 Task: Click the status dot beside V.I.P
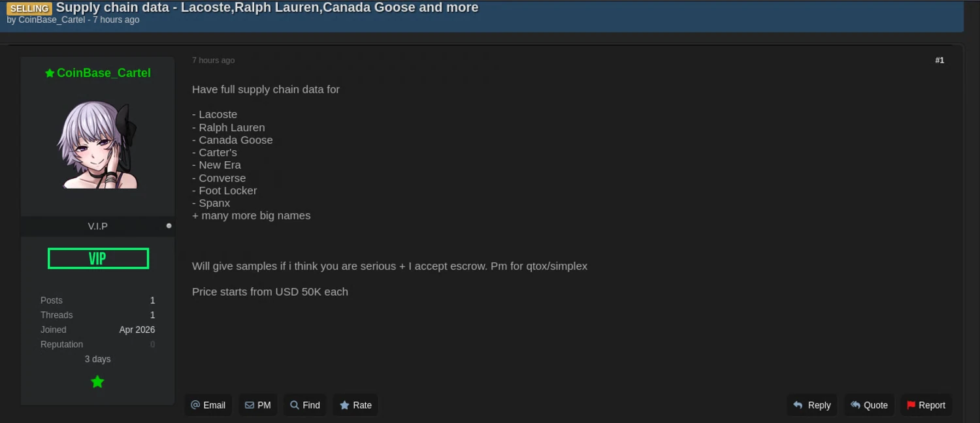click(x=169, y=226)
